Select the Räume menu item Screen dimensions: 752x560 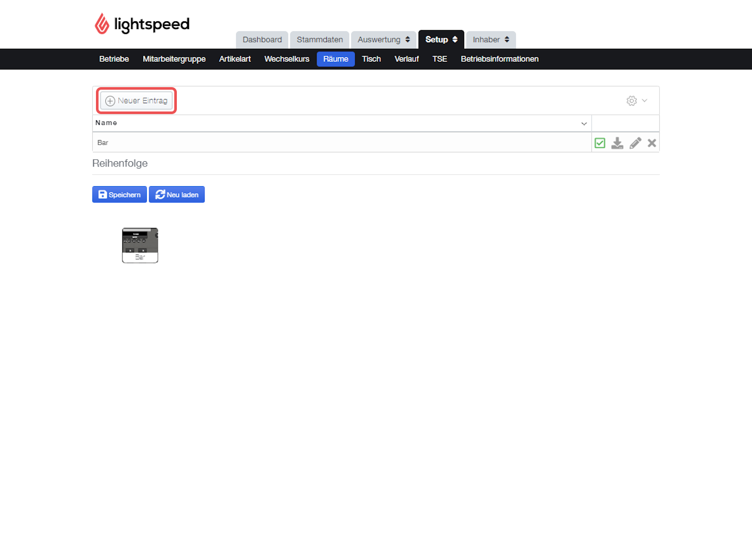pos(336,59)
